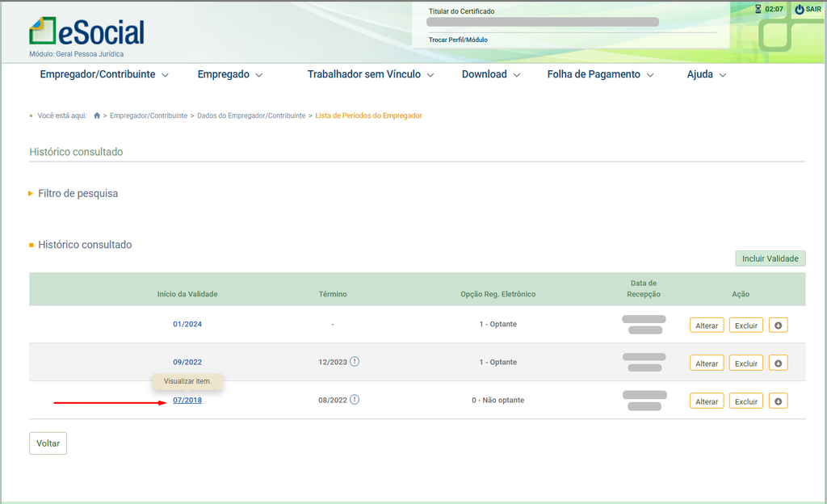Screen dimensions: 827x504
Task: Open Trabalhador sem Vínculo menu
Action: click(x=371, y=74)
